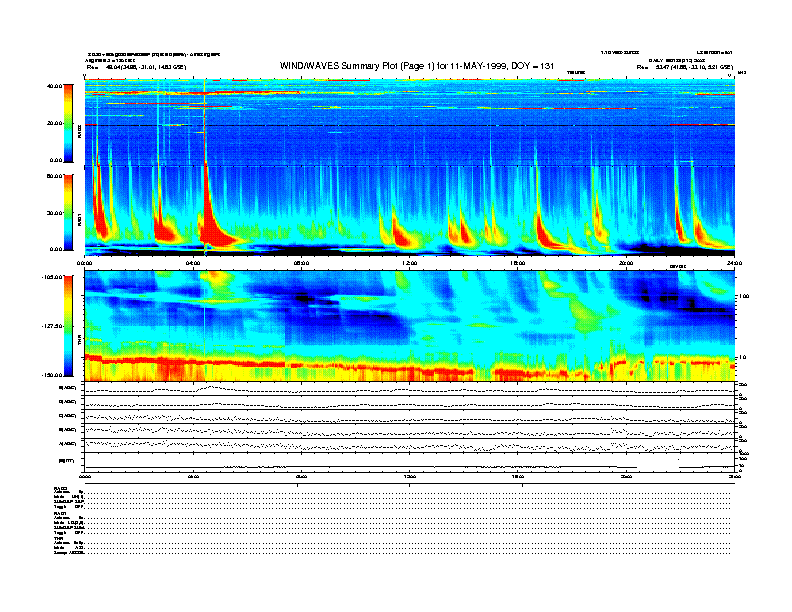The image size is (792, 612).
Task: Click the 12:00 label on the bottom time axis
Action: click(410, 476)
